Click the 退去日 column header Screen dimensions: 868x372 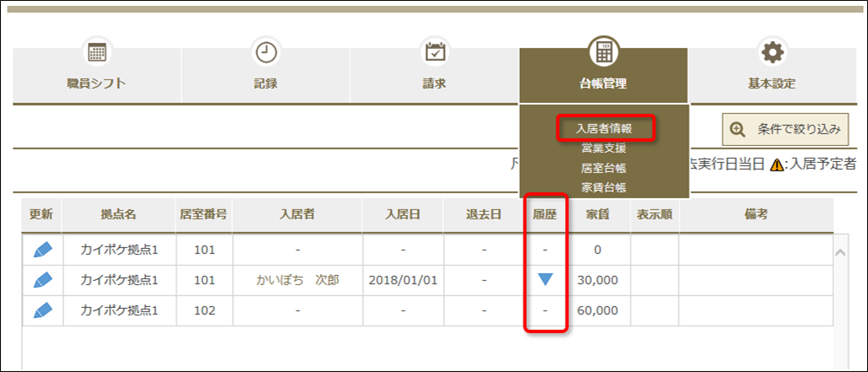click(484, 215)
